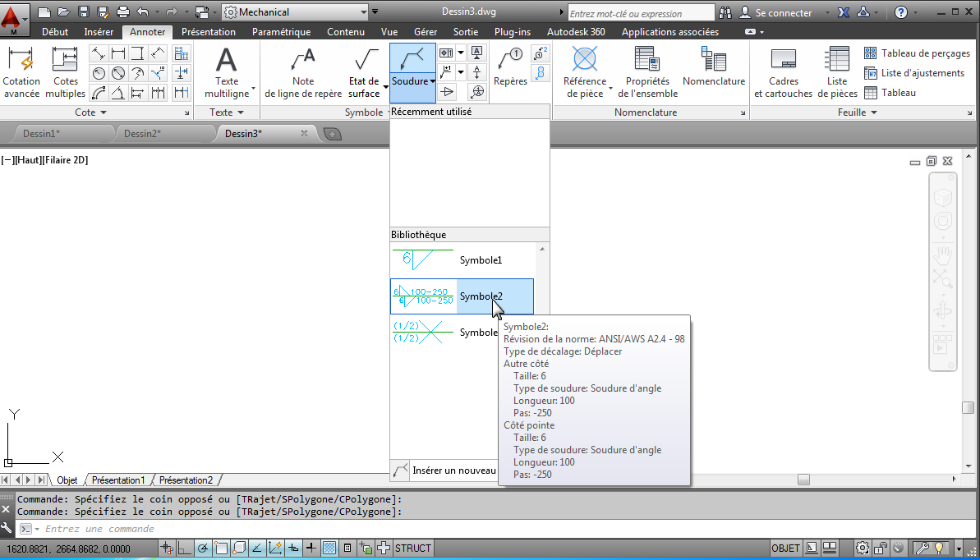This screenshot has height=560, width=980.
Task: Open the Référence de pièce dropdown arrow
Action: 610,88
